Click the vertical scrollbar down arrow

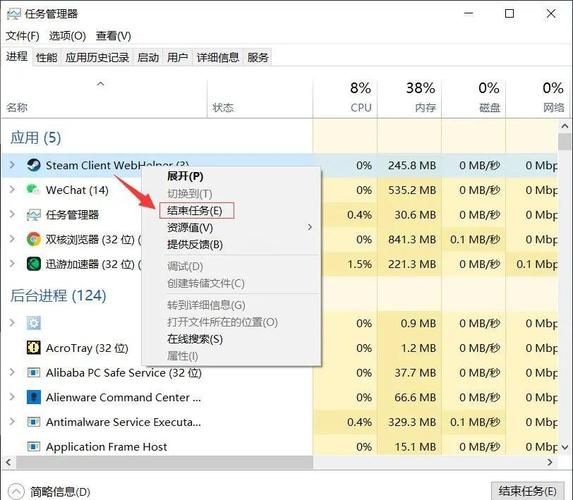tap(565, 447)
